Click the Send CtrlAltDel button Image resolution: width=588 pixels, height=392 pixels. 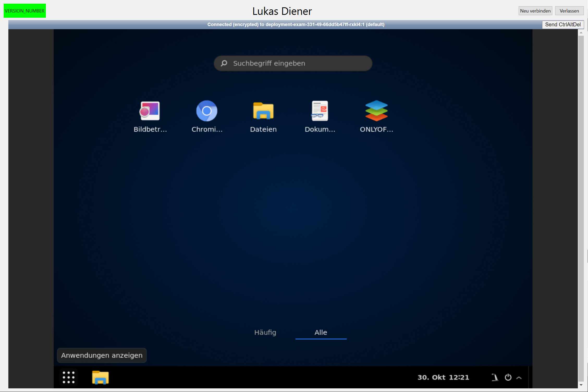563,24
